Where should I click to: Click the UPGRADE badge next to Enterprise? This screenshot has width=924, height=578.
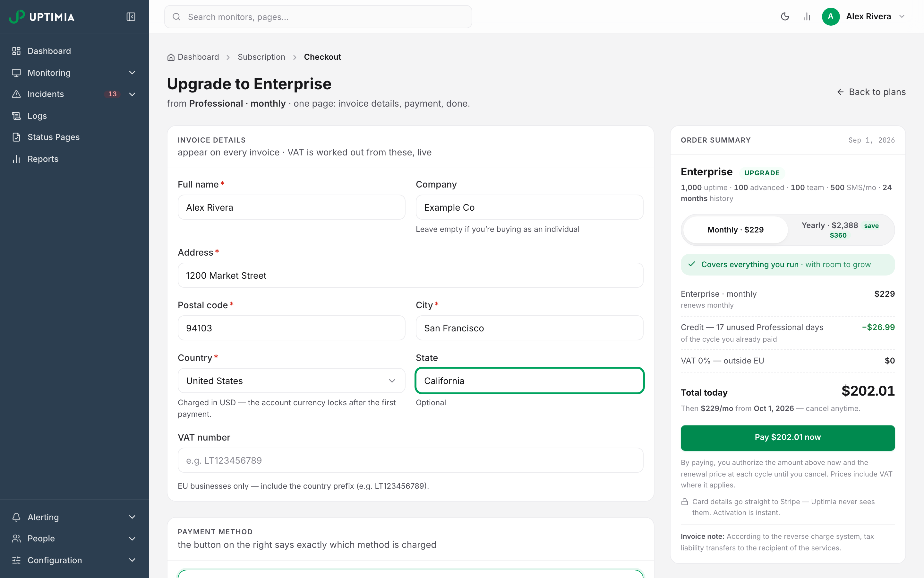762,173
